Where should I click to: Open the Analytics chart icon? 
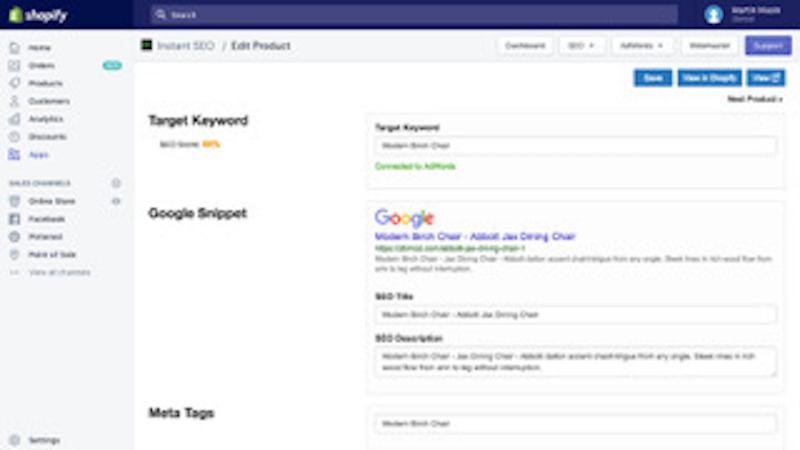(14, 119)
